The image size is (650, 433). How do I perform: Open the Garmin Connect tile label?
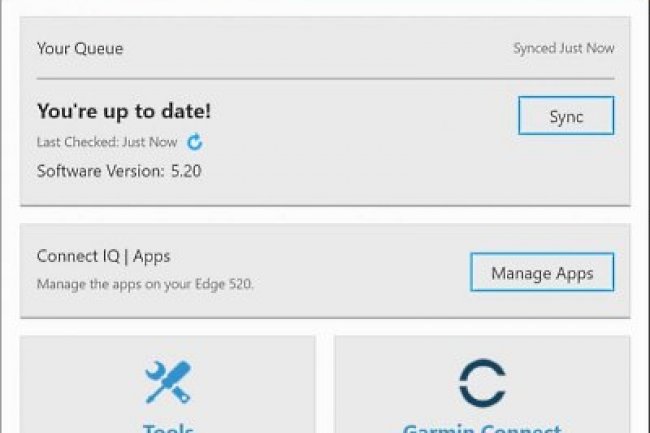tap(481, 428)
